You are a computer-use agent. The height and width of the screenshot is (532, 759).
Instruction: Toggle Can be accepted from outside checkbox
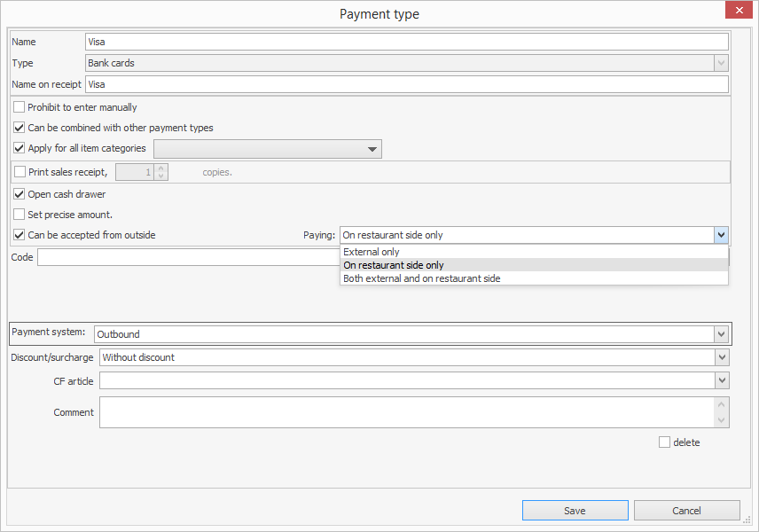(20, 235)
